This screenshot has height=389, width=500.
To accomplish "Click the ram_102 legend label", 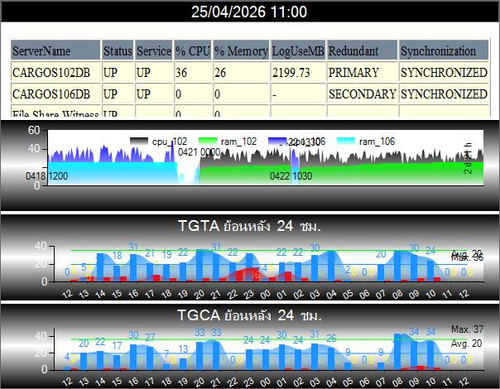I will click(239, 141).
